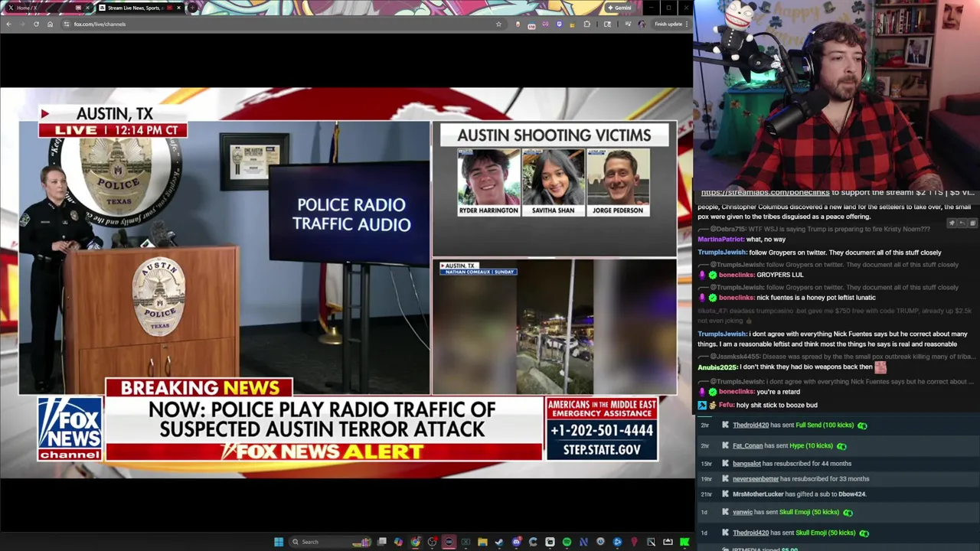Screen dimensions: 980x551
Task: Click yanwic username in event list
Action: click(x=742, y=513)
